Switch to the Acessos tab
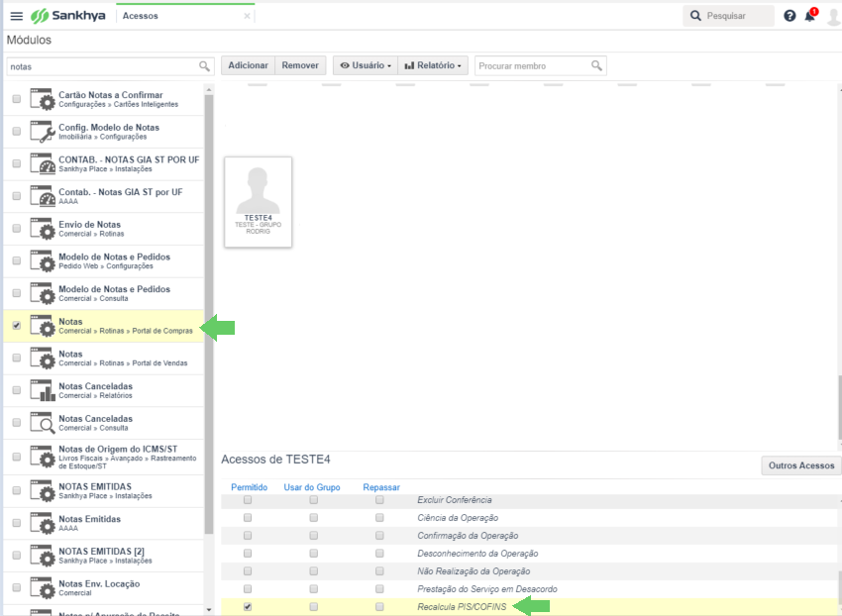The height and width of the screenshot is (616, 842). 140,16
